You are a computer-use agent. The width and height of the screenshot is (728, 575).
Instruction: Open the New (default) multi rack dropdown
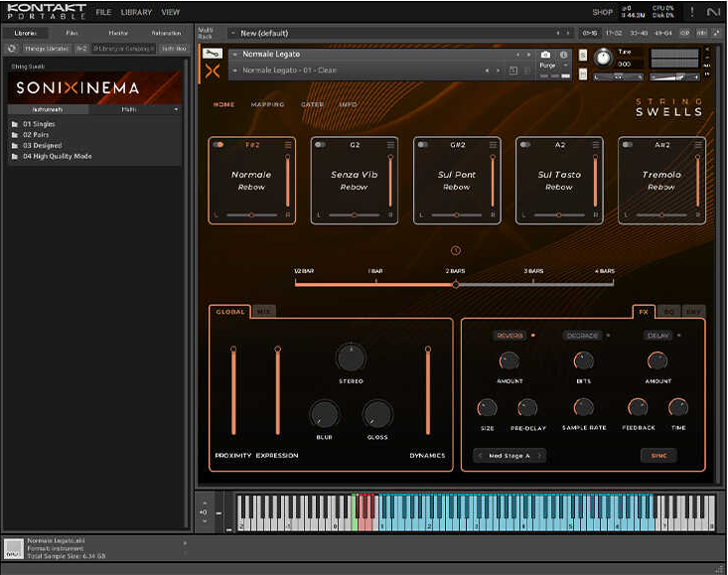(233, 34)
